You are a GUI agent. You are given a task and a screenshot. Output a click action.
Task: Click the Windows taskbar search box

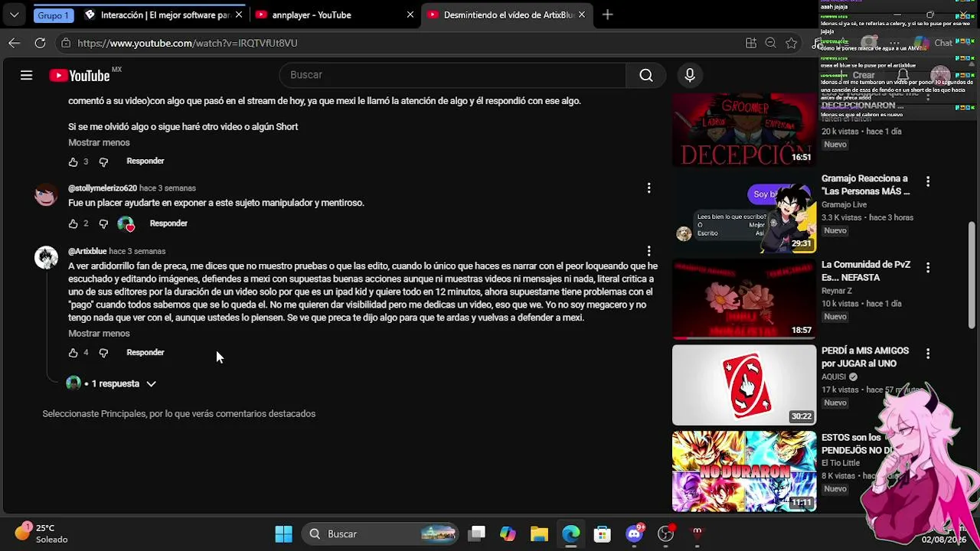(x=381, y=533)
